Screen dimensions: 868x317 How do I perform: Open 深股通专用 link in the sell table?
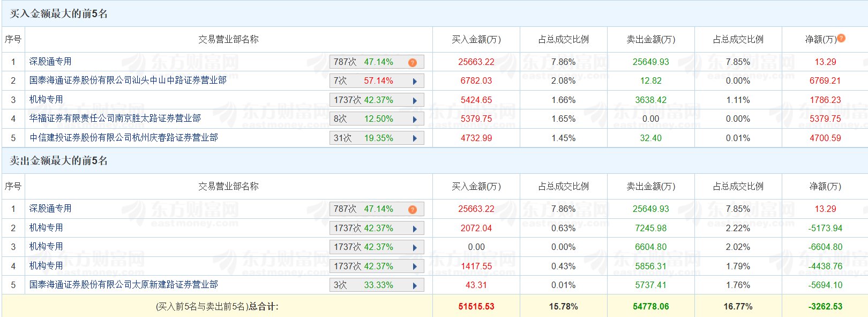coord(50,209)
